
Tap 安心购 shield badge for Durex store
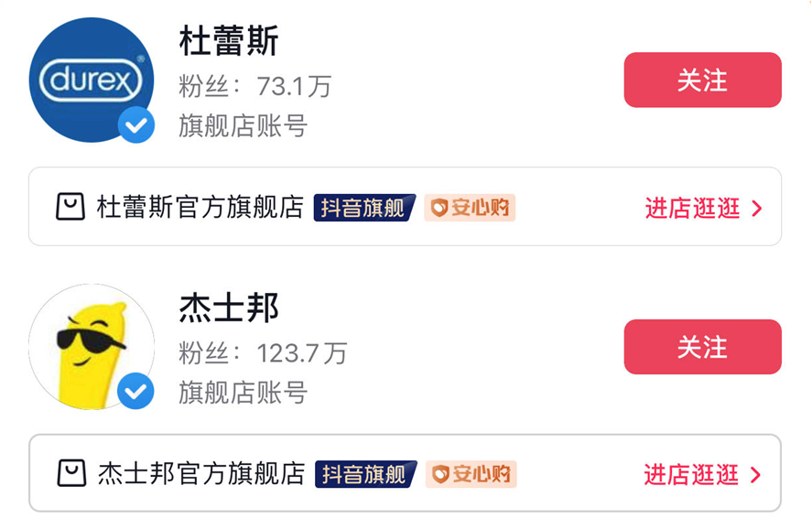coord(470,208)
